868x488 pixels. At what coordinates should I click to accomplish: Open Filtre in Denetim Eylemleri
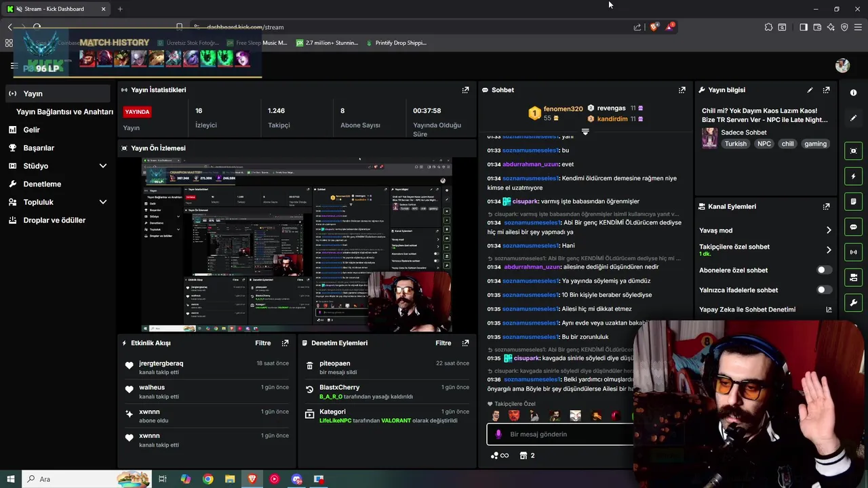tap(443, 343)
